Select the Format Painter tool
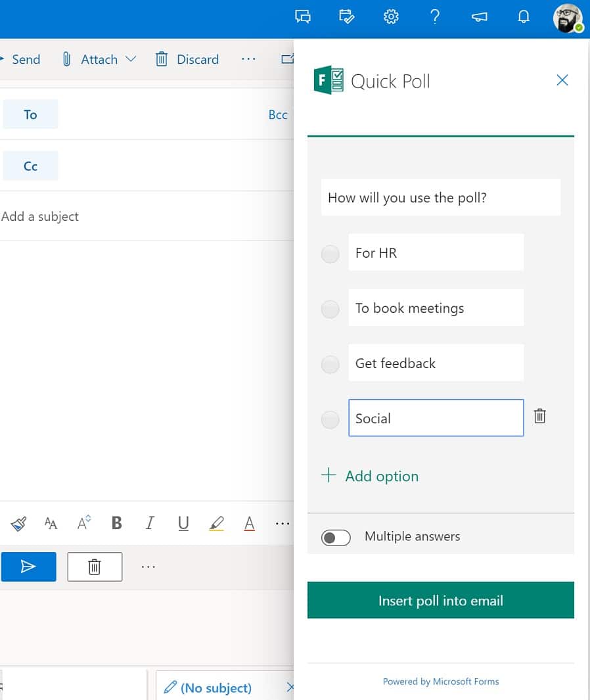Viewport: 590px width, 700px height. pos(18,523)
